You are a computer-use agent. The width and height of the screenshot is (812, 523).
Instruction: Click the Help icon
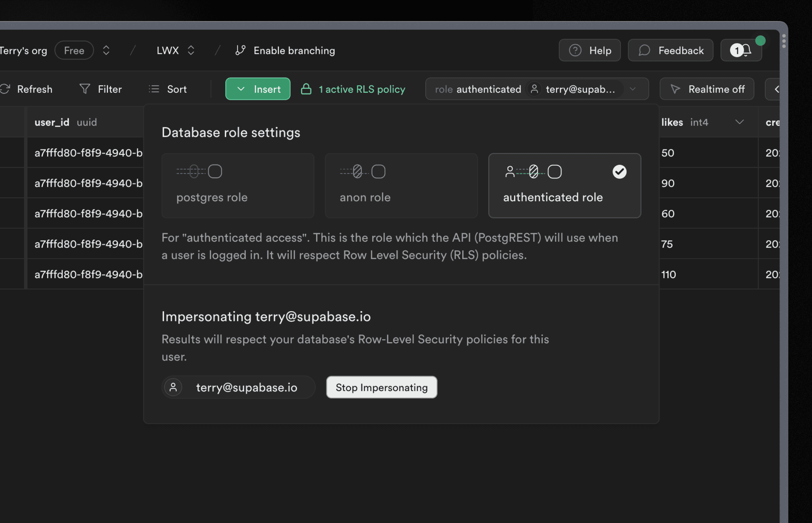pos(575,50)
